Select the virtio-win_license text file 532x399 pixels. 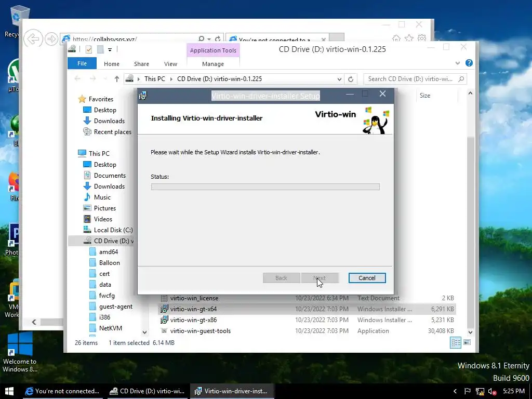pyautogui.click(x=194, y=298)
